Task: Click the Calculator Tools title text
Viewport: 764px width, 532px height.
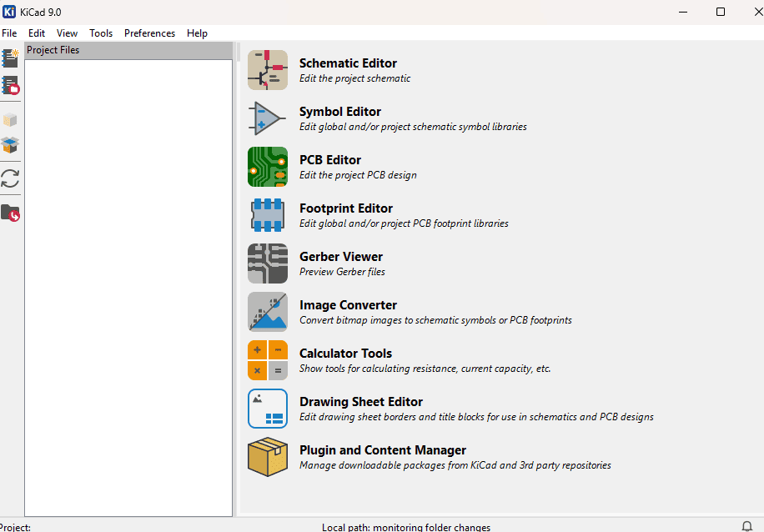Action: [345, 354]
